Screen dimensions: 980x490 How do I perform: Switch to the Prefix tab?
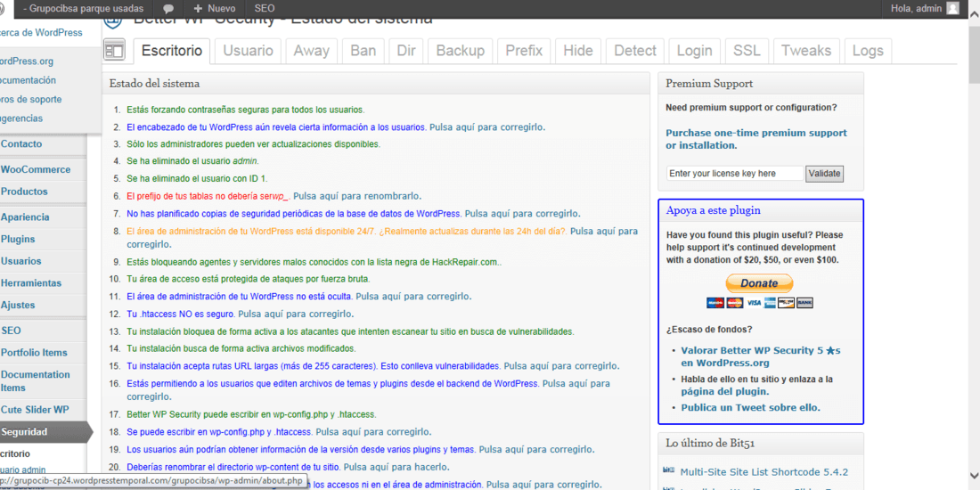[x=524, y=51]
